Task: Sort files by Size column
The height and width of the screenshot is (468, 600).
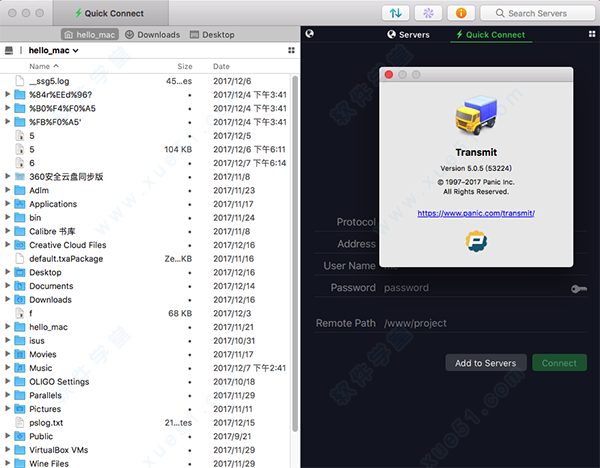Action: pyautogui.click(x=185, y=66)
